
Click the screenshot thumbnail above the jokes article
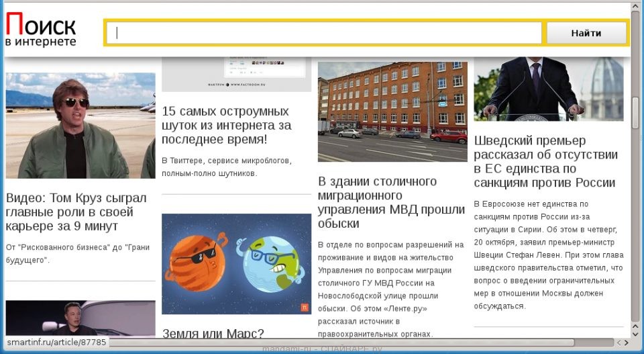(236, 75)
